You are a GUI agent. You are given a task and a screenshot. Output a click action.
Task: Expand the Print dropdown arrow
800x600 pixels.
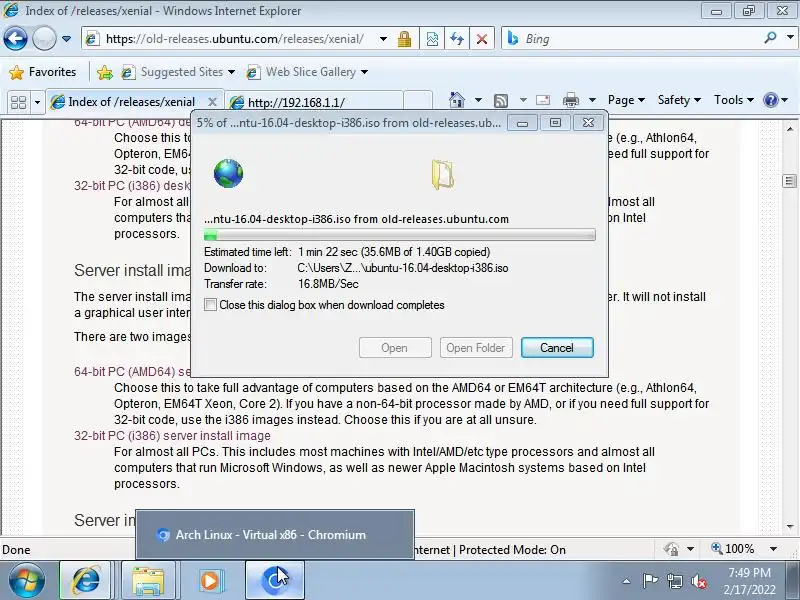click(592, 100)
